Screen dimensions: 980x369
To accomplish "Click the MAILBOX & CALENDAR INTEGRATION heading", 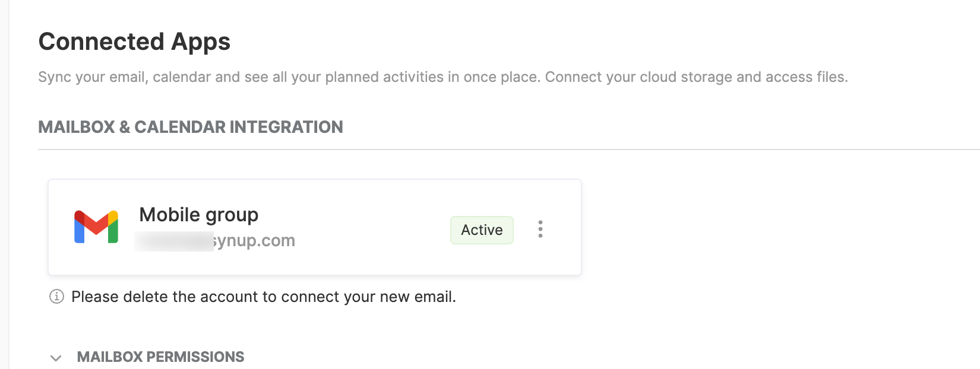I will point(191,127).
